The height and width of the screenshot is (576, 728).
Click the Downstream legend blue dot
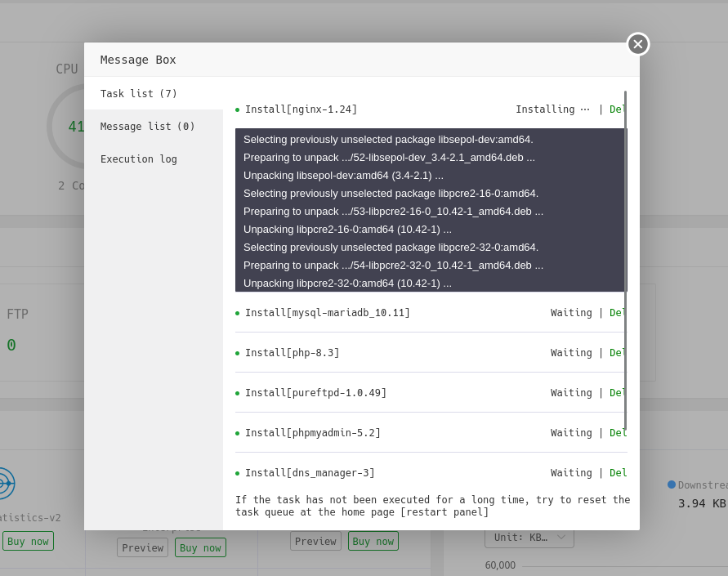[672, 484]
